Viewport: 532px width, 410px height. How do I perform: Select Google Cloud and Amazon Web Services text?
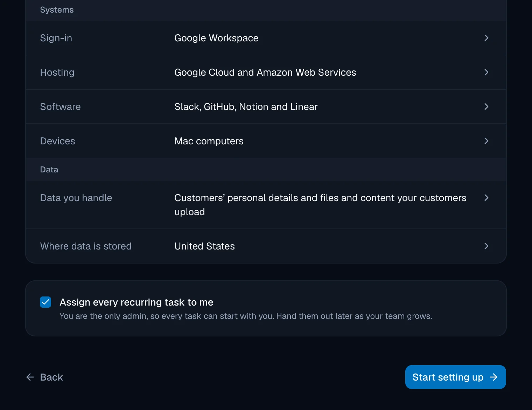click(265, 72)
